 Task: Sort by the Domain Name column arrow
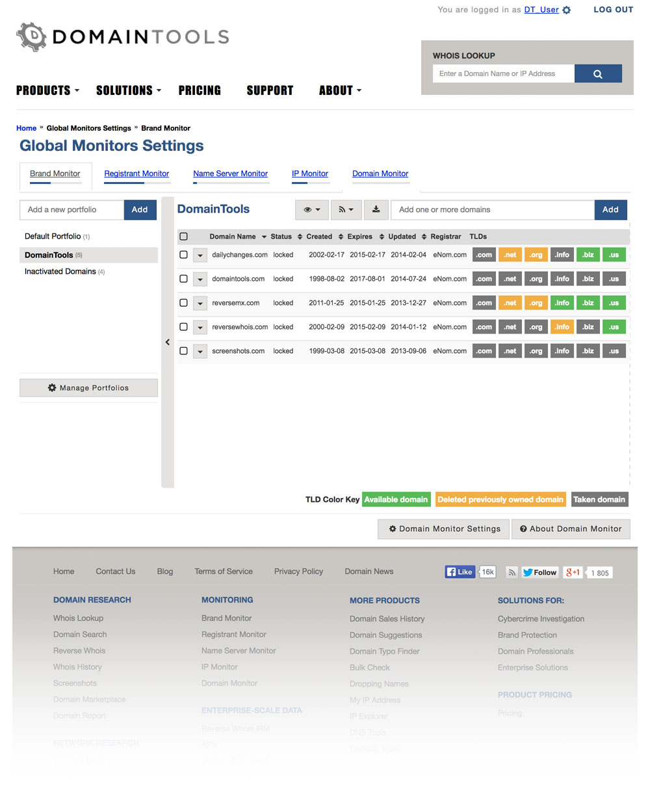[x=264, y=237]
